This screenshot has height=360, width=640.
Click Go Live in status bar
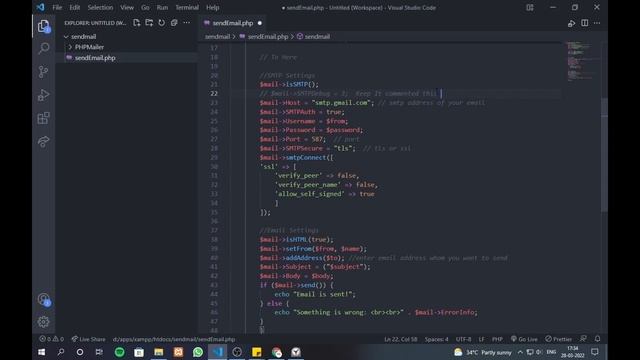click(x=524, y=339)
